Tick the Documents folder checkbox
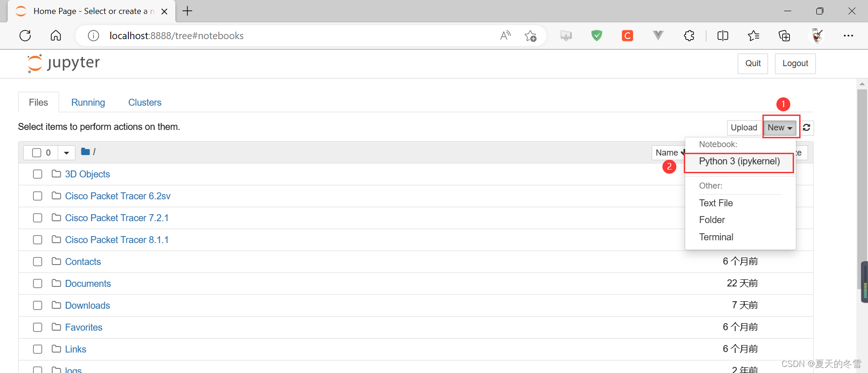This screenshot has height=373, width=868. (38, 284)
